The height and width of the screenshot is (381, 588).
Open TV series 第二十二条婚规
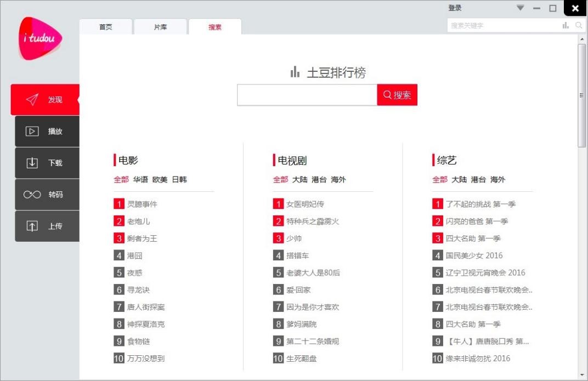(x=313, y=342)
